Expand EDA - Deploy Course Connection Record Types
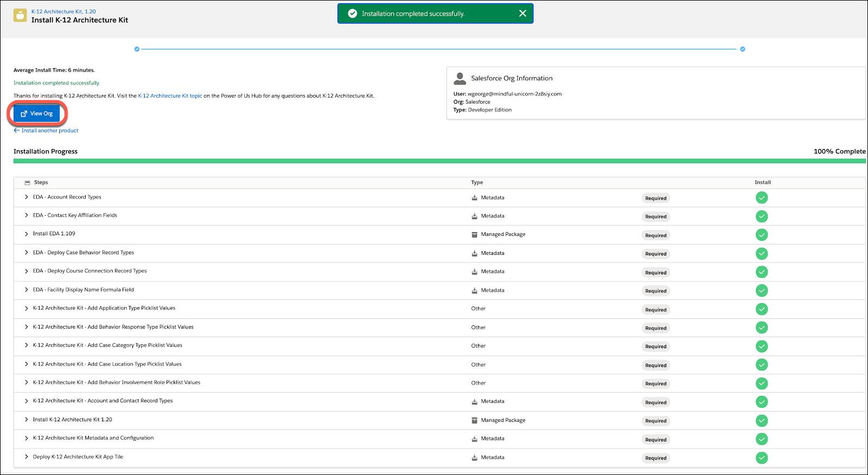Image resolution: width=868 pixels, height=475 pixels. [26, 271]
